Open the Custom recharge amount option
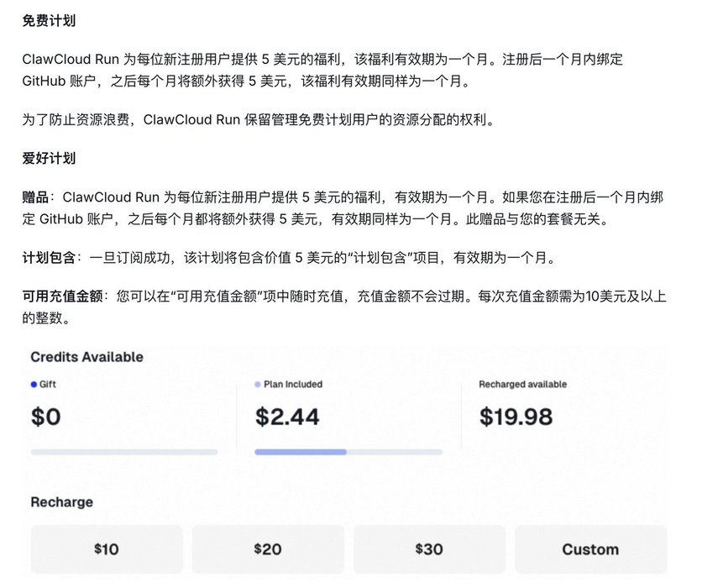702x588 pixels. [590, 549]
